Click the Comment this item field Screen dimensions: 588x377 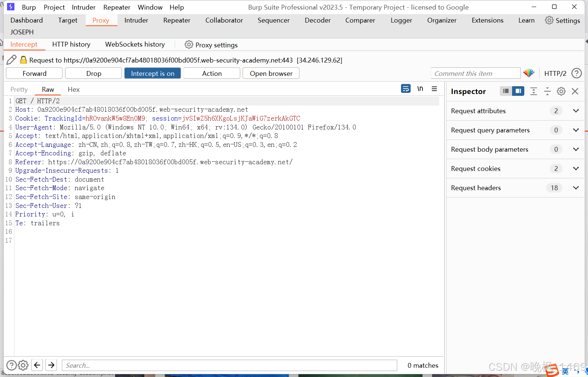coord(475,73)
